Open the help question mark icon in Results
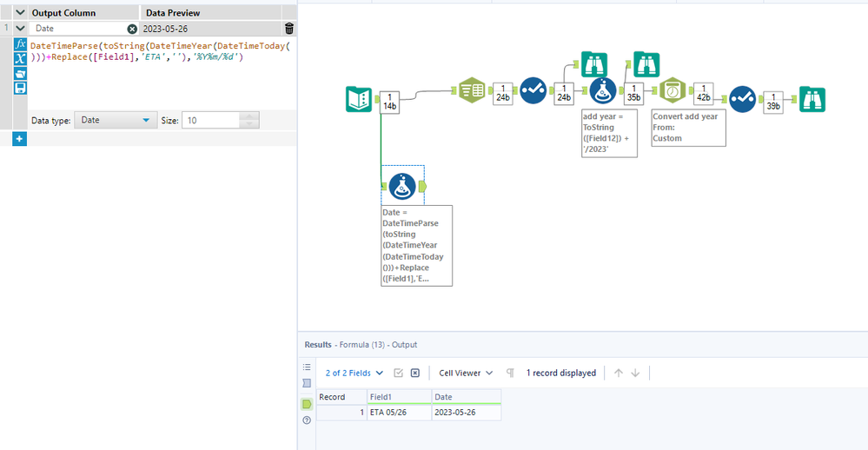 307,420
